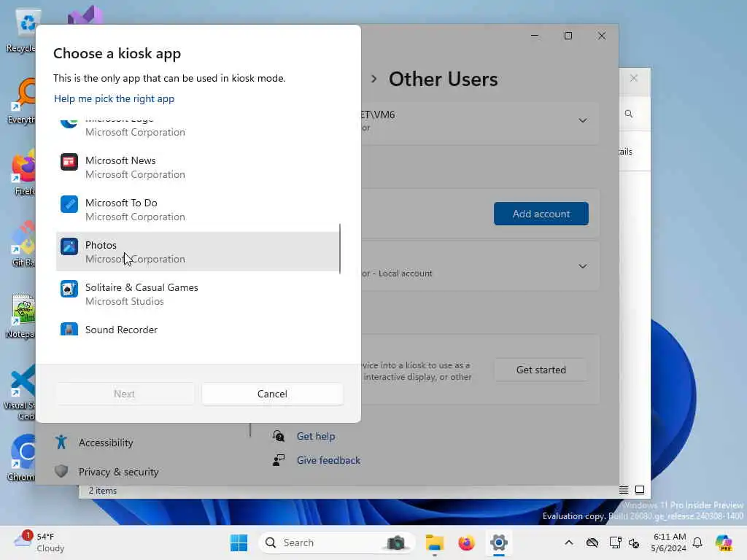Expand the VM6 user account entry
Screen dimensions: 747x560
click(582, 120)
